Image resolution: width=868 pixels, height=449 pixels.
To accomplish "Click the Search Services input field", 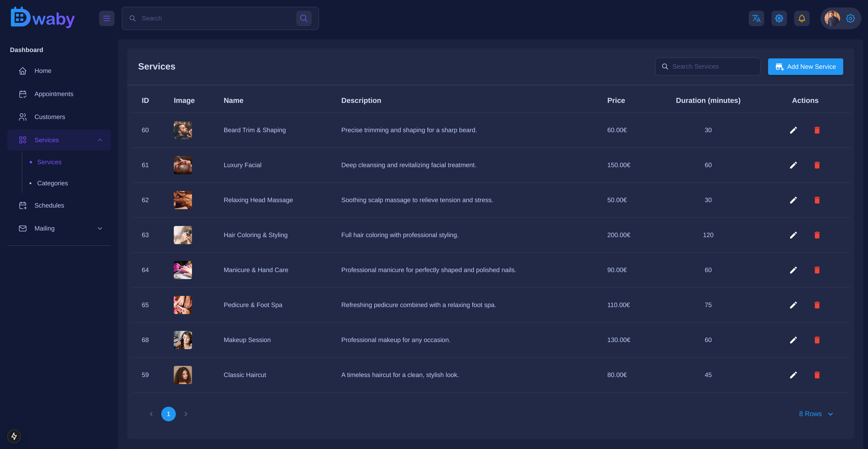I will pyautogui.click(x=707, y=66).
